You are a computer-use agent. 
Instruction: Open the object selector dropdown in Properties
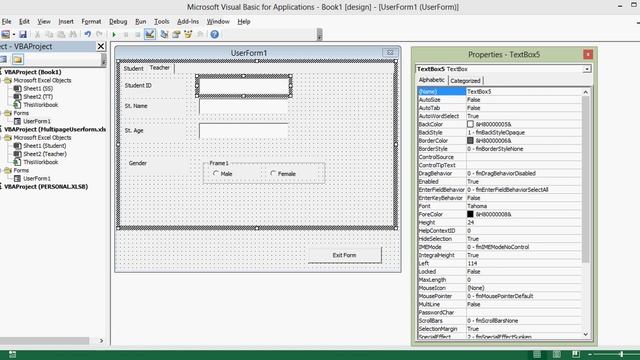(x=587, y=69)
